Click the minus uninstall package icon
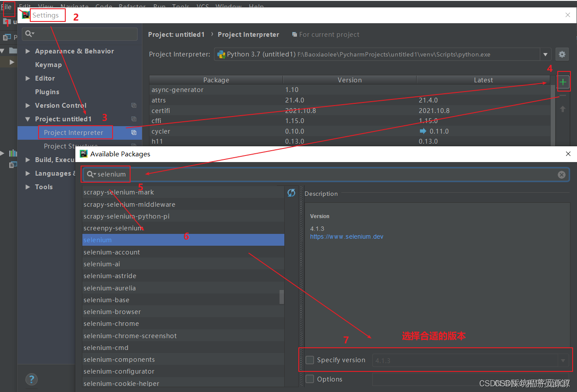577x392 pixels. [x=563, y=96]
